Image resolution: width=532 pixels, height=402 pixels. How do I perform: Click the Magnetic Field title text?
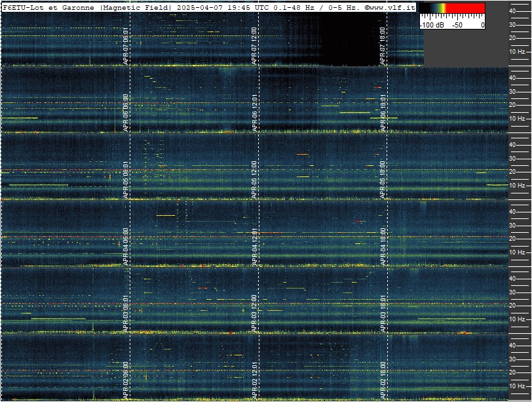click(x=135, y=7)
